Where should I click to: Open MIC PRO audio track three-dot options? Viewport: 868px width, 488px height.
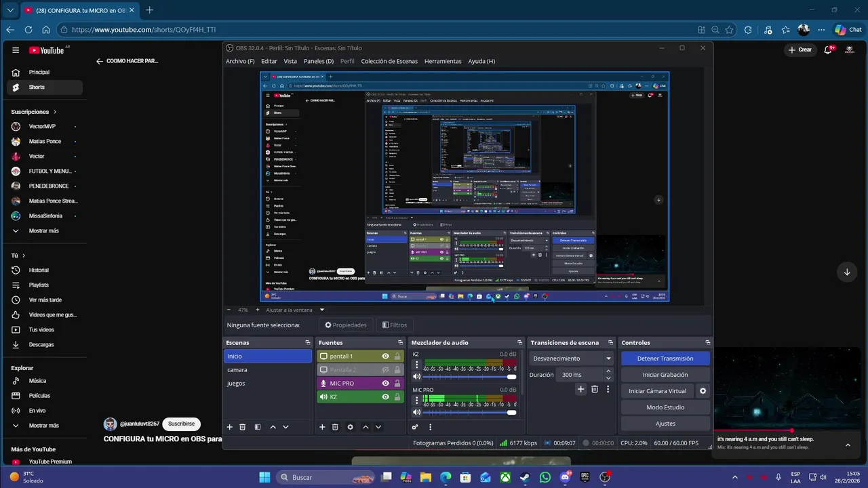tap(416, 401)
